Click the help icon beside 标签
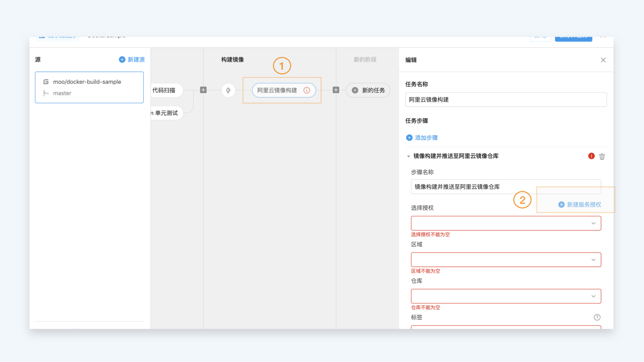The width and height of the screenshot is (644, 362). click(x=597, y=317)
